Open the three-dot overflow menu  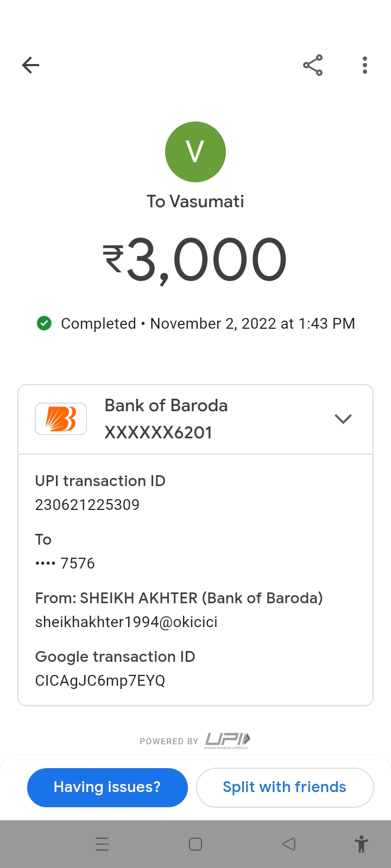[x=365, y=66]
